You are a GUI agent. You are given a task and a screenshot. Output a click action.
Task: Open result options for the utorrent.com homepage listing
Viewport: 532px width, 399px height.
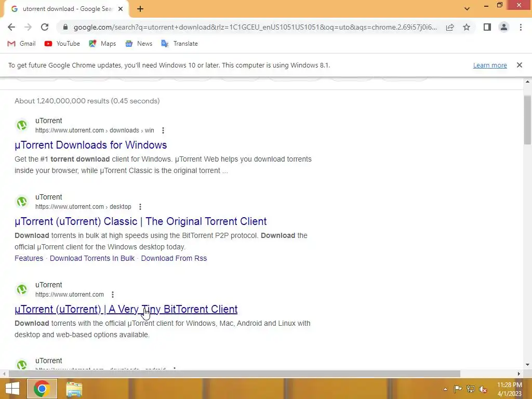click(112, 295)
